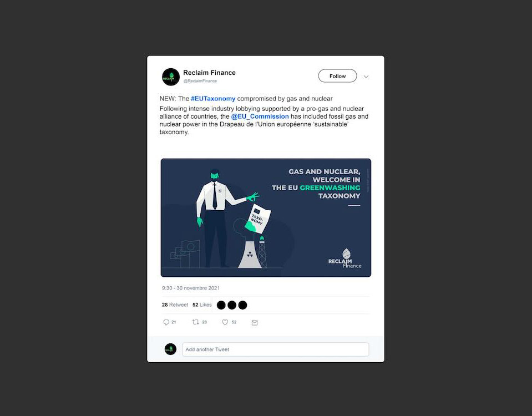Share tweet via envelope icon

point(255,323)
